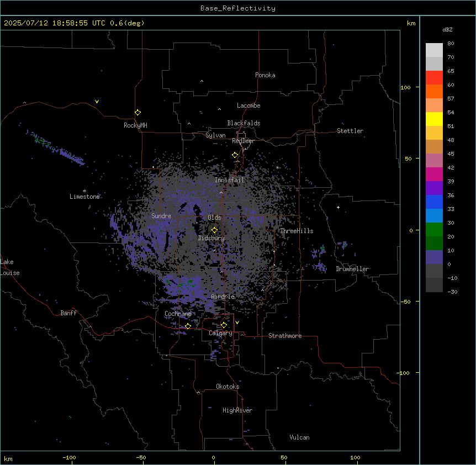This screenshot has width=476, height=465.
Task: Click the Didsbury town label
Action: point(211,238)
